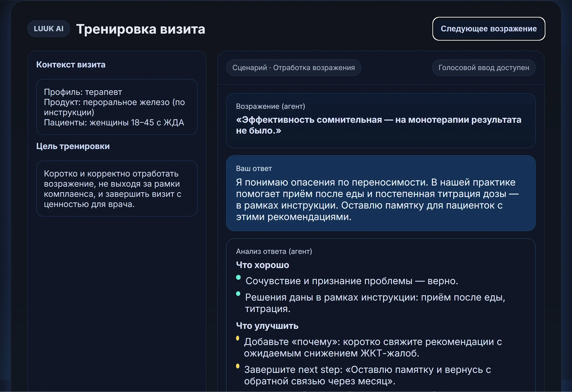Open the Контекст визита section heading

coord(71,65)
